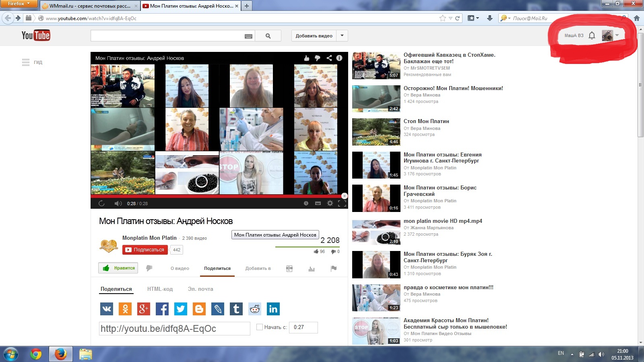Open the info icon in the player's top bar

tap(339, 58)
